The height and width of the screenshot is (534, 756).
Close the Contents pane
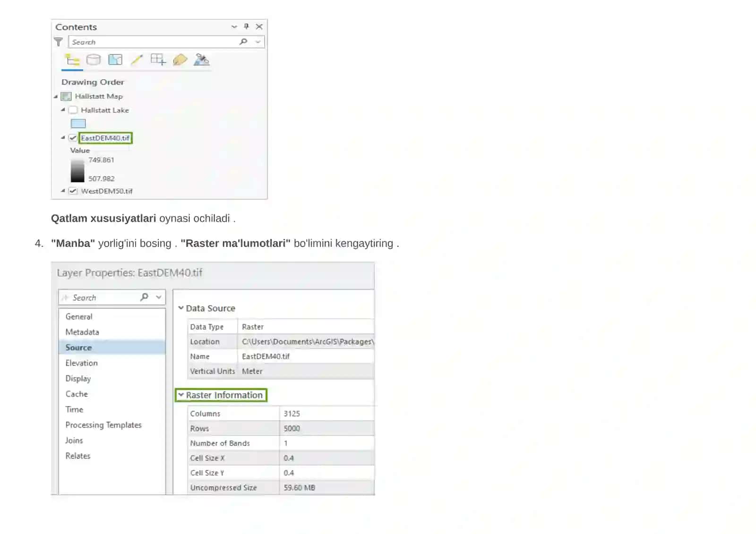(x=259, y=26)
